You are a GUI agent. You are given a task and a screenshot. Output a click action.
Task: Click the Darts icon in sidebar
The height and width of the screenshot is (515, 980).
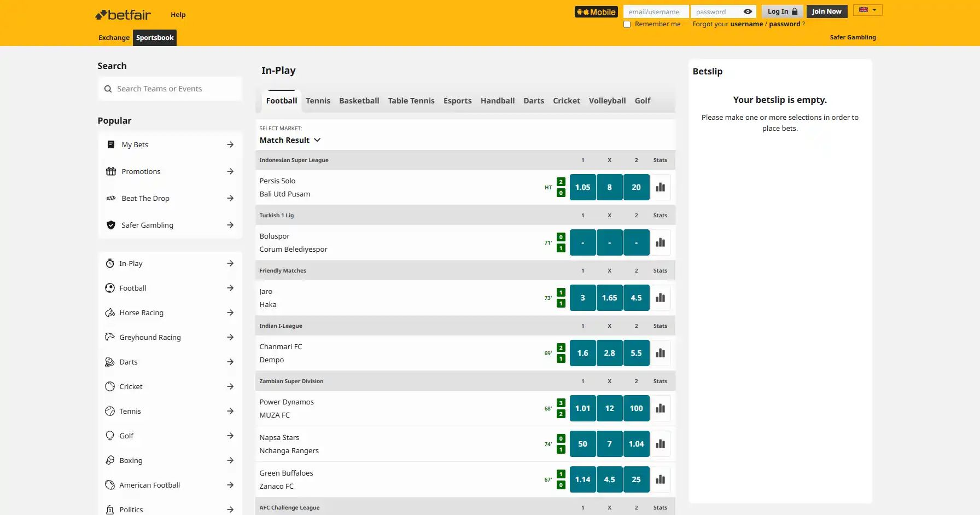(110, 362)
